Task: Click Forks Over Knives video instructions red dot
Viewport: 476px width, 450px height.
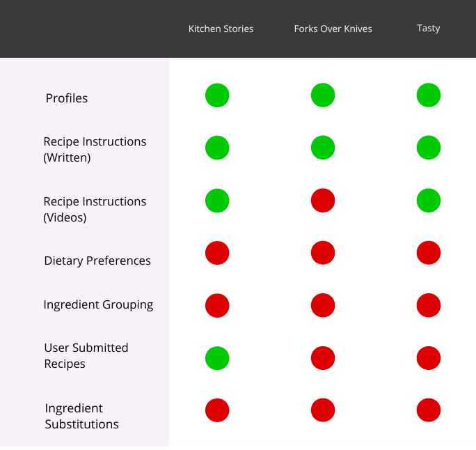Action: pyautogui.click(x=323, y=200)
